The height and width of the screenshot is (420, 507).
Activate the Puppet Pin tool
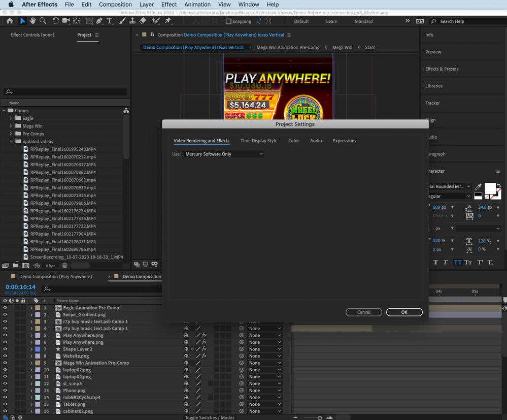click(x=168, y=21)
